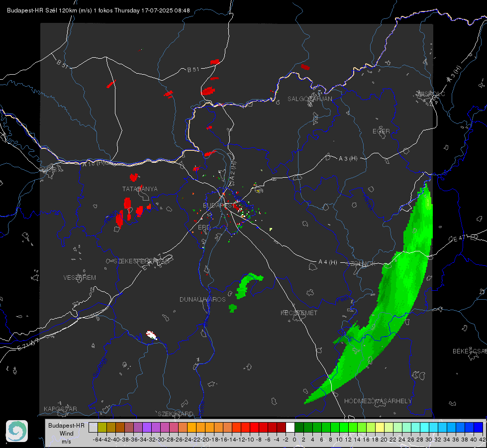Click the dark green swatch between 0 and 2
Screen dimensions: 487x448
pyautogui.click(x=299, y=427)
